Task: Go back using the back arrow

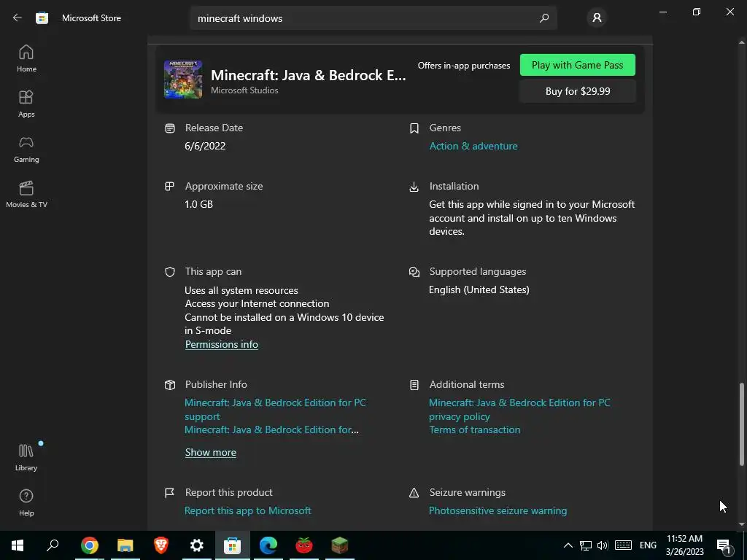Action: point(18,18)
